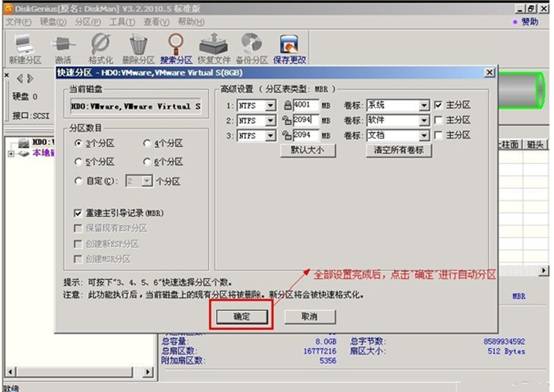This screenshot has height=392, width=554.
Task: Click the 总字节数 value 8589934592
Action: (x=504, y=341)
